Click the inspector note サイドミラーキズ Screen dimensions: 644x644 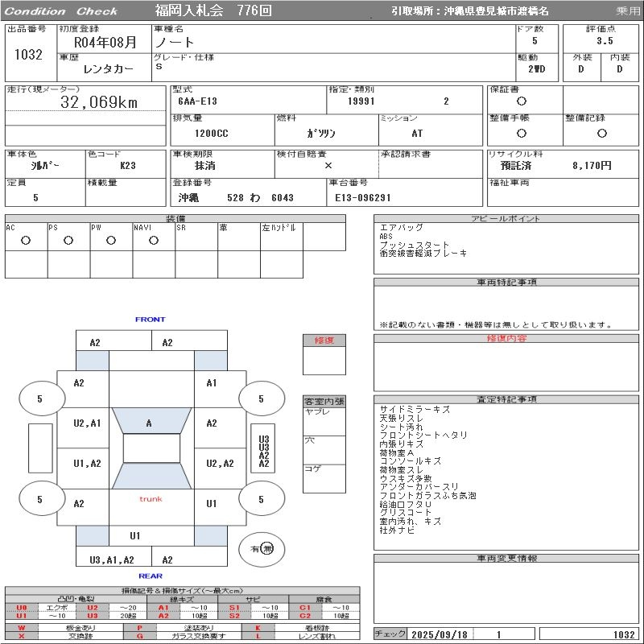pyautogui.click(x=415, y=410)
